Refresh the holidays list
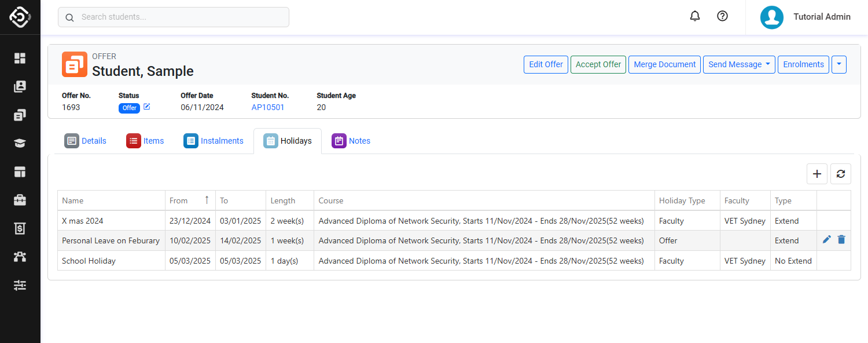This screenshot has height=343, width=868. pos(841,174)
